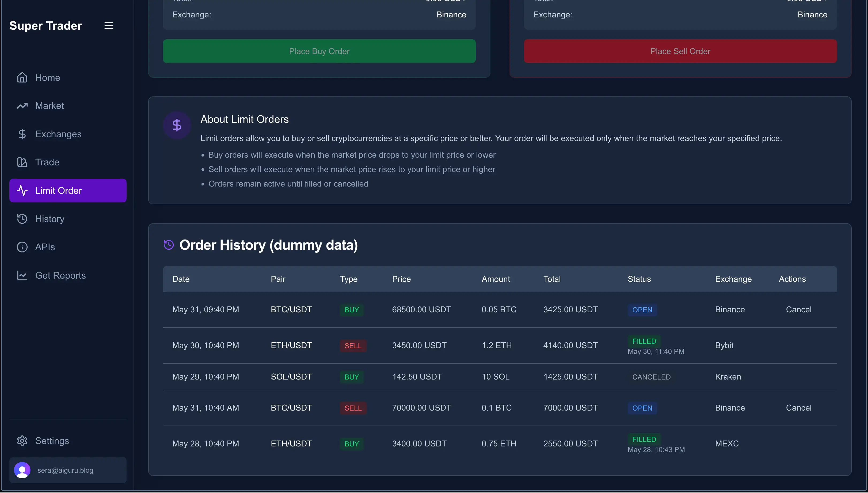Image resolution: width=868 pixels, height=493 pixels.
Task: Select the Home icon in sidebar
Action: [22, 77]
